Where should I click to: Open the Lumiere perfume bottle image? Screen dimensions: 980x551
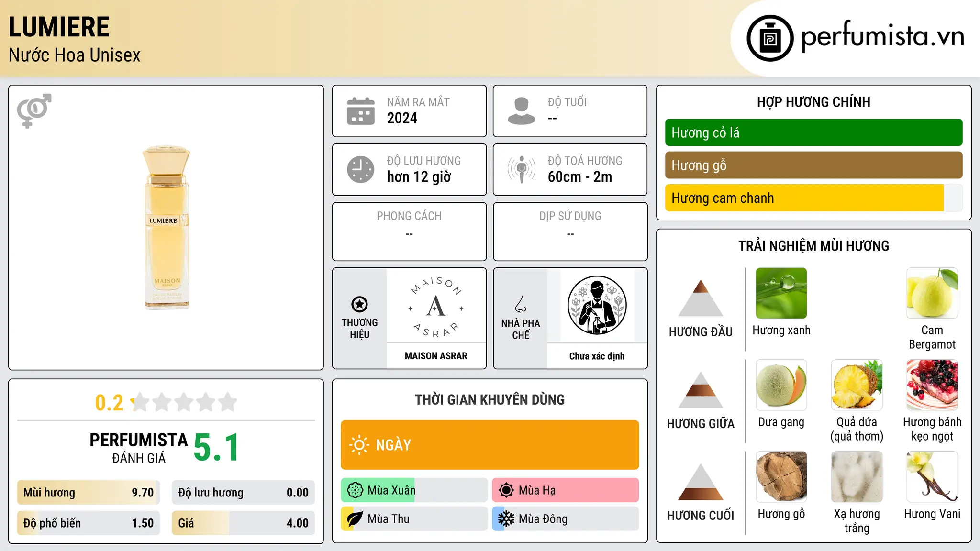(167, 227)
